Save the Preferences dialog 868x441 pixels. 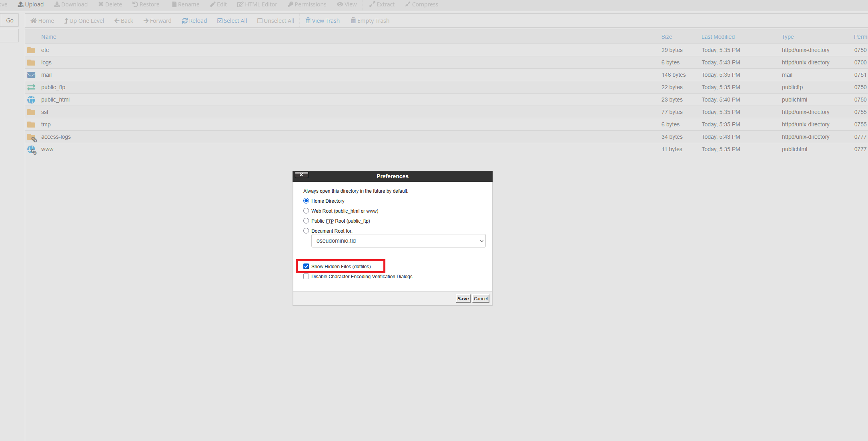pyautogui.click(x=463, y=299)
